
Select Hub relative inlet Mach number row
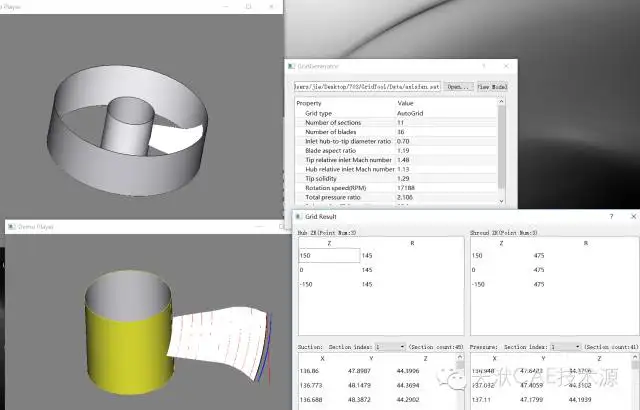click(x=396, y=169)
